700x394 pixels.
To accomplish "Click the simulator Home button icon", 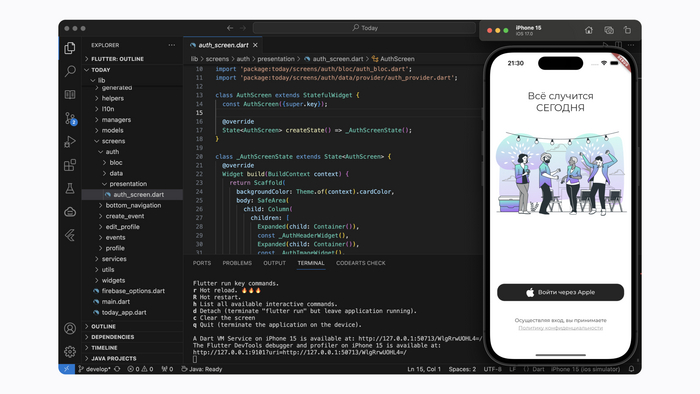I will (589, 30).
